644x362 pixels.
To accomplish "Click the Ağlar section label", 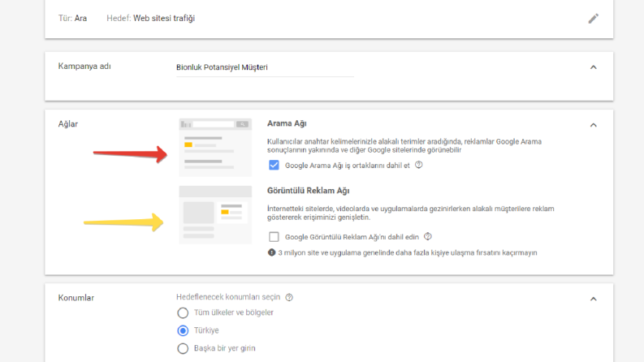I will [x=67, y=124].
